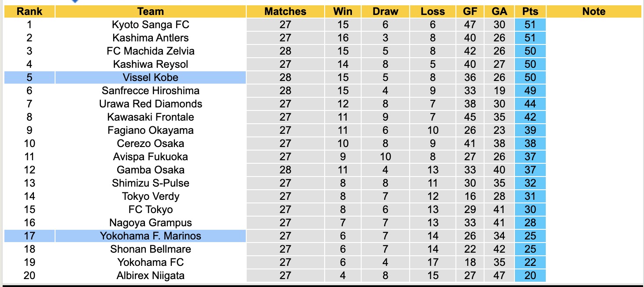Click the Team column header
644x287 pixels.
click(x=150, y=11)
